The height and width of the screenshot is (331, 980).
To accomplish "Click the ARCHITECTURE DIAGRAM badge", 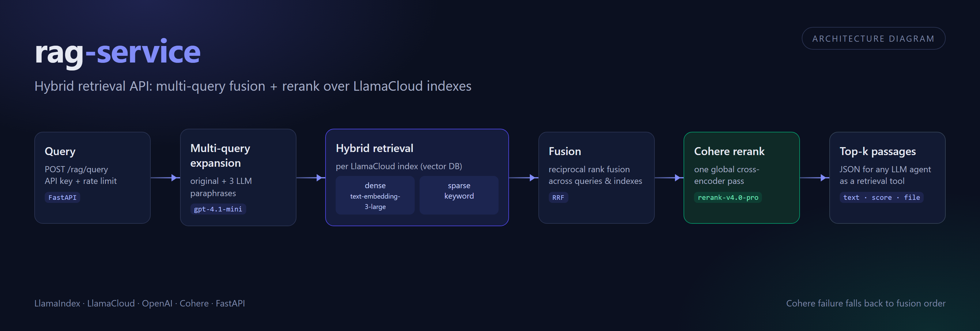I will [873, 39].
